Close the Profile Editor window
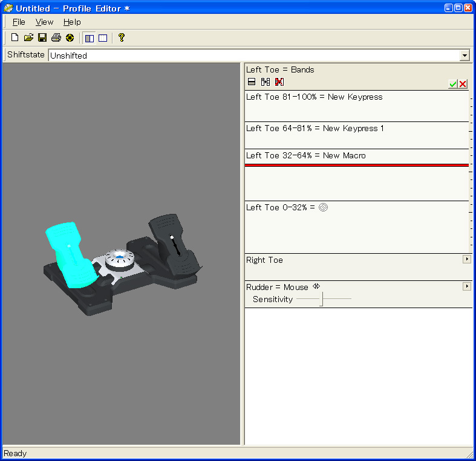Image resolution: width=476 pixels, height=461 pixels. 468,8
